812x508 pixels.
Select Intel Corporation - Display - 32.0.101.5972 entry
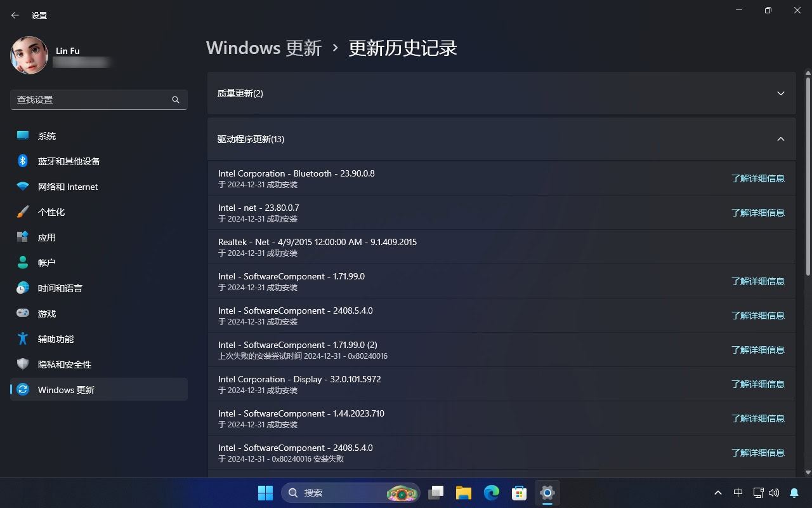click(x=501, y=384)
